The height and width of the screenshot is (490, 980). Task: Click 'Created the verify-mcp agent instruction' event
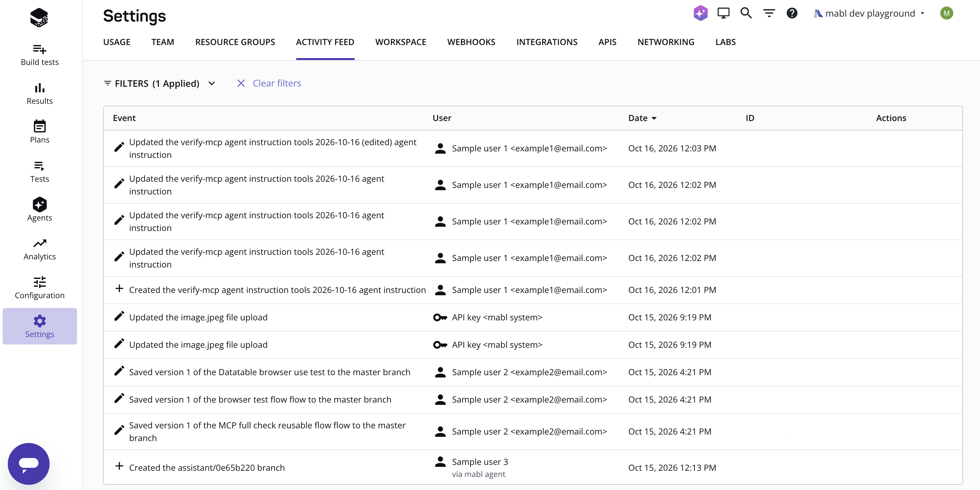277,290
